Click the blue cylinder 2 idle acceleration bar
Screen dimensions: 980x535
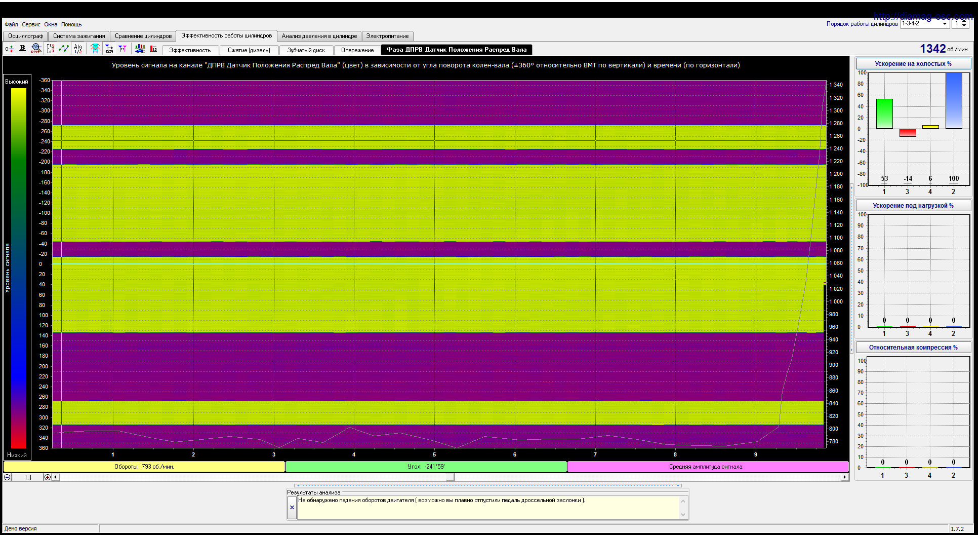(x=954, y=101)
